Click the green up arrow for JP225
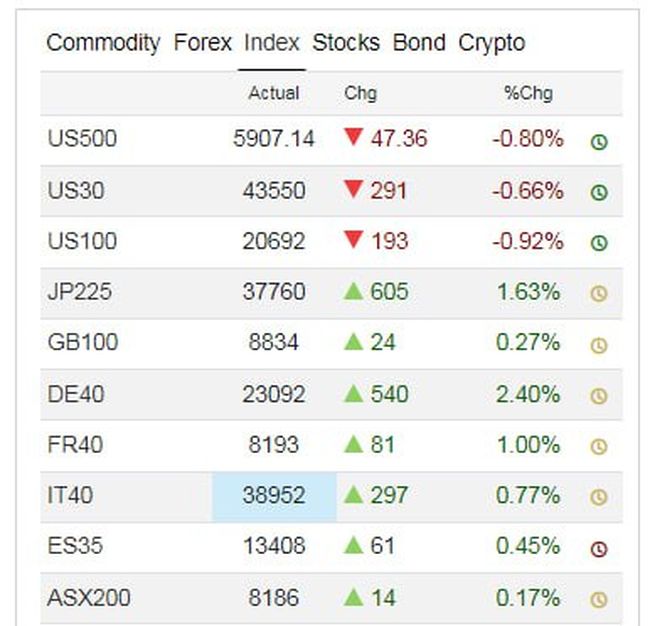 pos(352,291)
